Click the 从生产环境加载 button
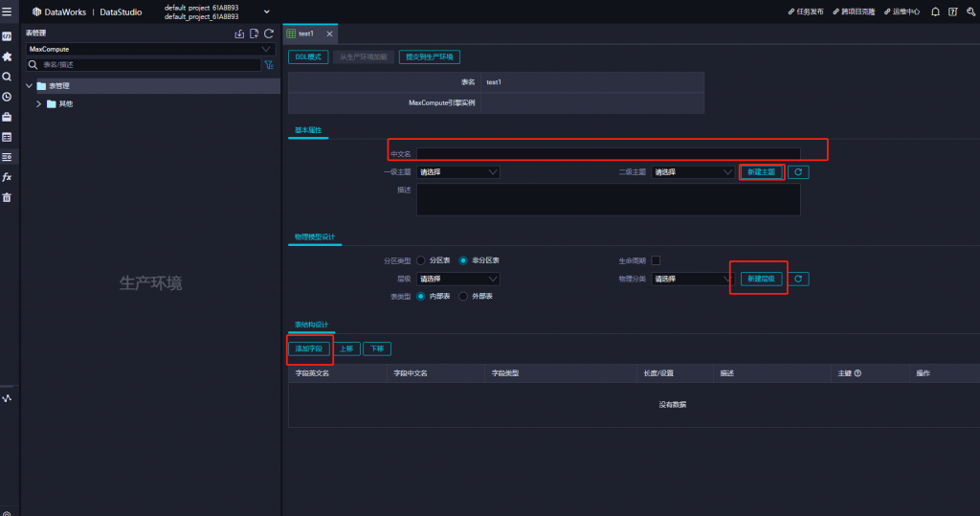 click(363, 56)
